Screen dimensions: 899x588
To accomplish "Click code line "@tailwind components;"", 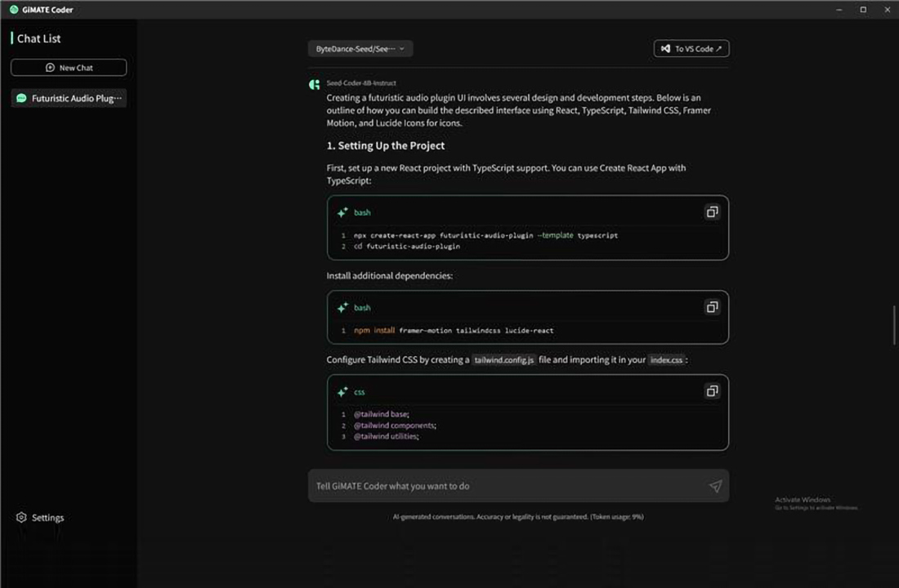I will (395, 425).
